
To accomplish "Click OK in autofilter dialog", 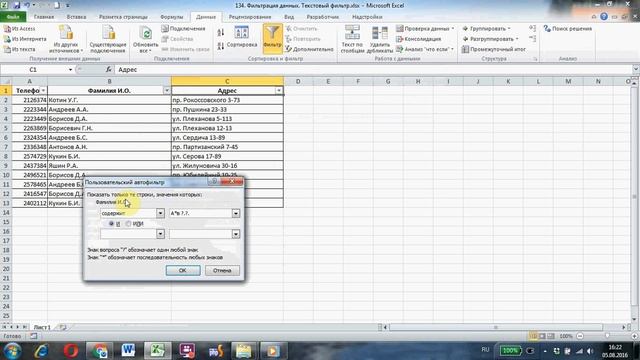I will (x=183, y=270).
